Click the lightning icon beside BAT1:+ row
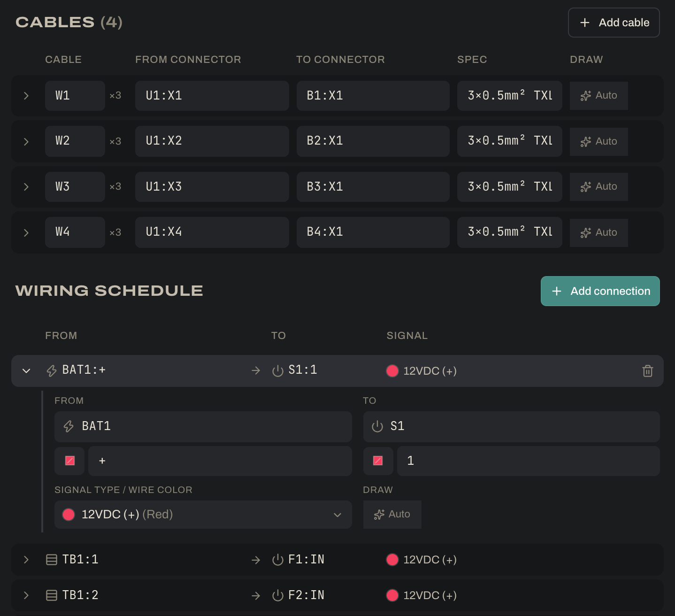Viewport: 675px width, 616px height. coord(52,371)
